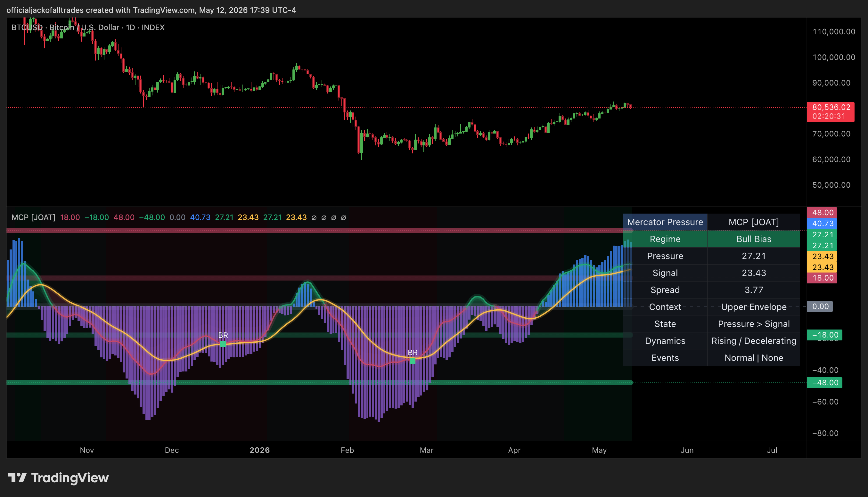Click the Dec label on the time axis
The height and width of the screenshot is (497, 868).
(x=172, y=450)
